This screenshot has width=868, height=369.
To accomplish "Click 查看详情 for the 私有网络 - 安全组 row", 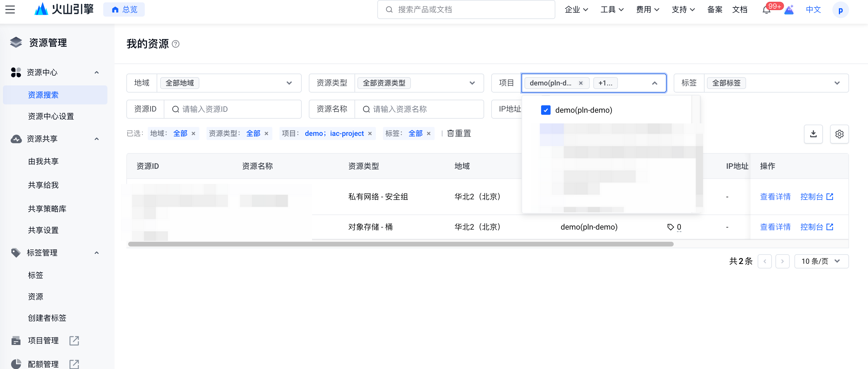I will [x=775, y=196].
